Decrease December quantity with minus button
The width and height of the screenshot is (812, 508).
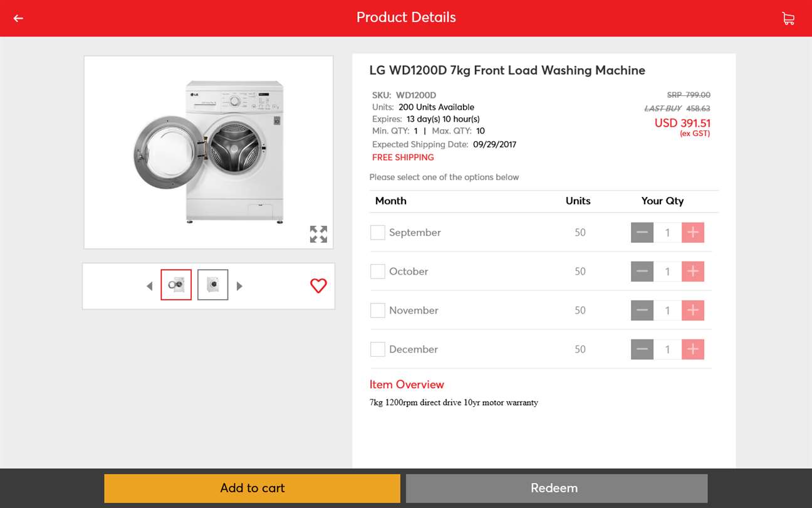point(642,349)
